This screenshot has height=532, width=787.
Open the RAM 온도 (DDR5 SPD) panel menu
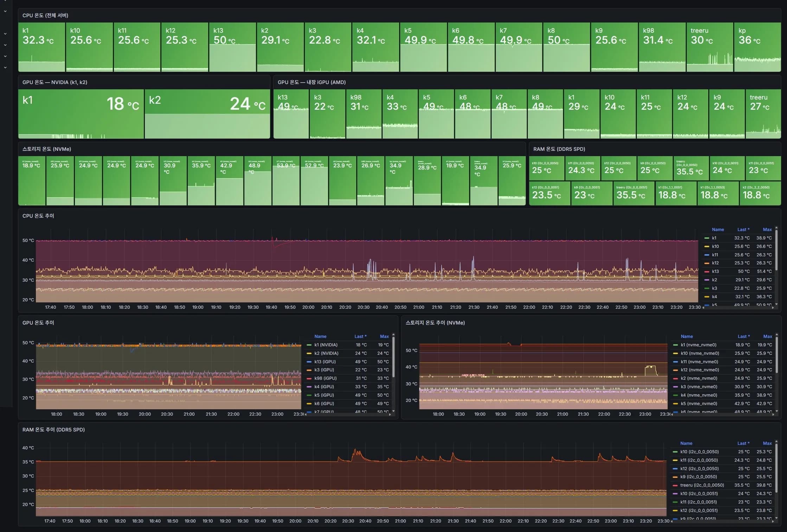point(559,149)
